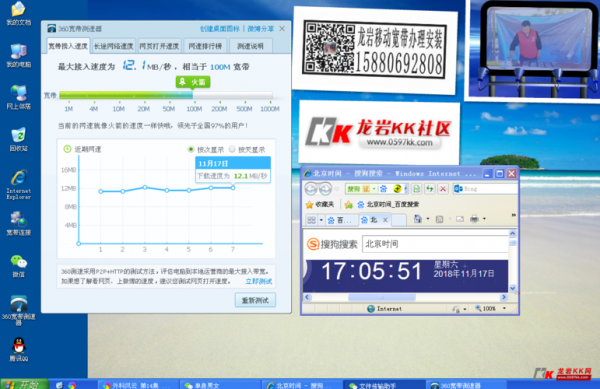
Task: Switch to the 宽带接入速度 tab
Action: [68, 46]
